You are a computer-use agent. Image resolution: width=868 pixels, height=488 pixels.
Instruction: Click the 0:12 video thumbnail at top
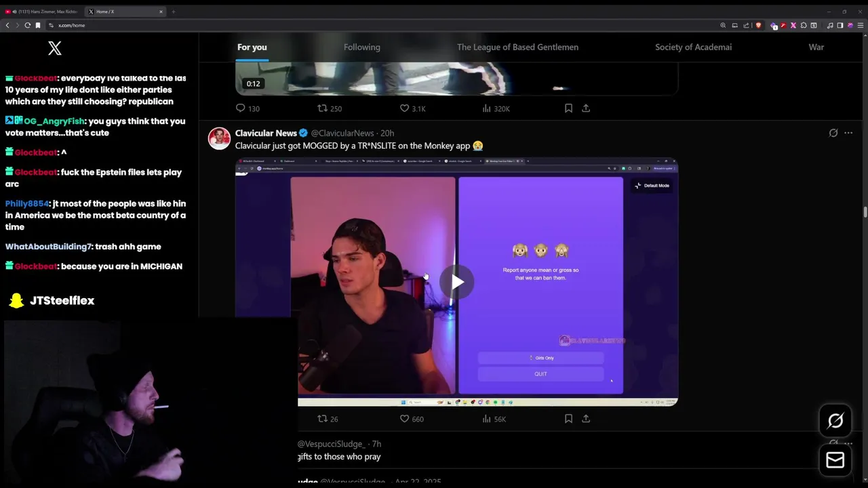pyautogui.click(x=456, y=79)
